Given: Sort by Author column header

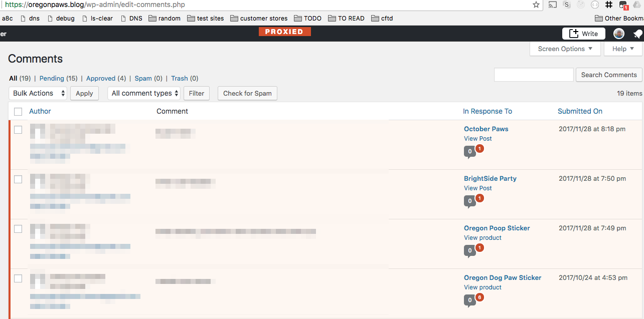Looking at the screenshot, I should click(40, 111).
